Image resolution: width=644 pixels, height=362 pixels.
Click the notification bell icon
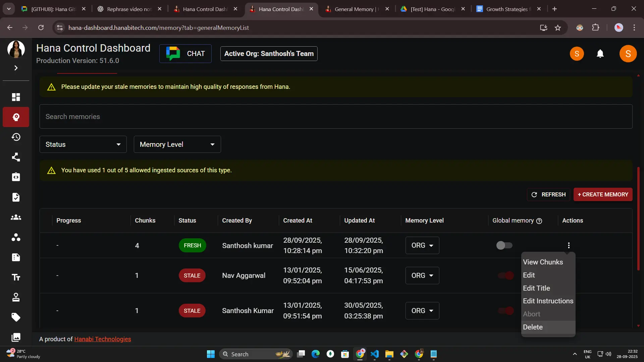(600, 54)
